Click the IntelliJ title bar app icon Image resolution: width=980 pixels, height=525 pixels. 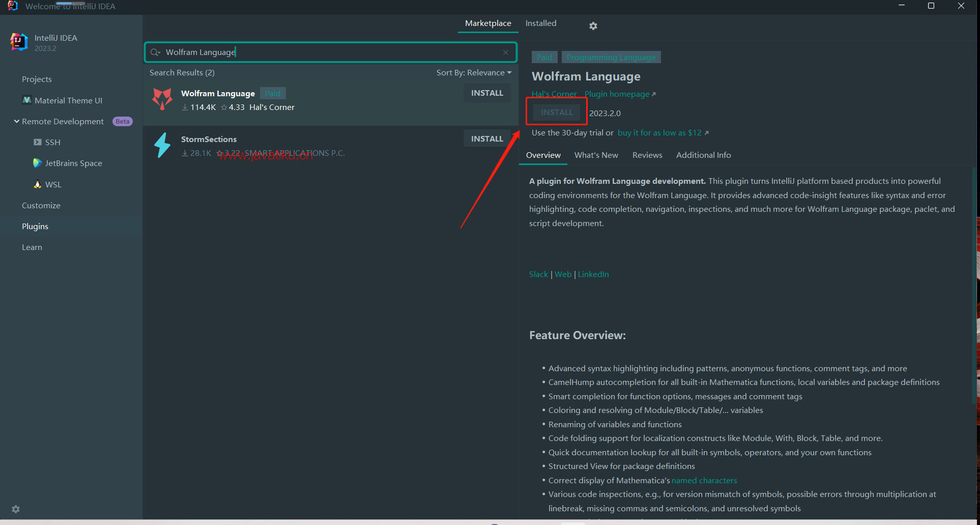click(13, 6)
